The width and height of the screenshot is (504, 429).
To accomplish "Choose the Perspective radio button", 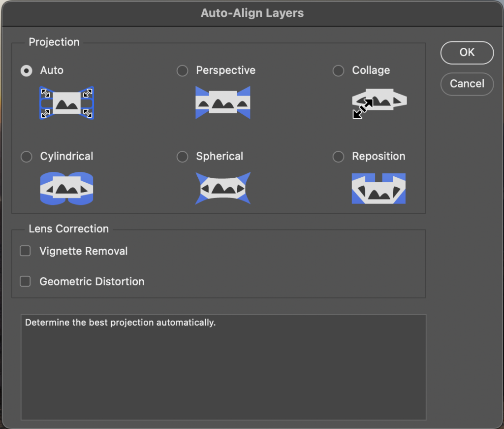I will [x=182, y=70].
